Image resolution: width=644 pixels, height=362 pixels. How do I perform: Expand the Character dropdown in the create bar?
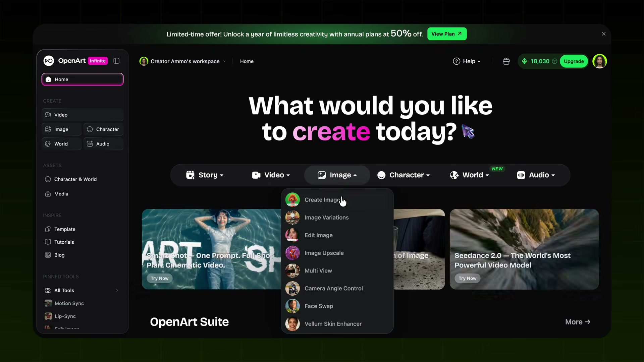(x=404, y=175)
